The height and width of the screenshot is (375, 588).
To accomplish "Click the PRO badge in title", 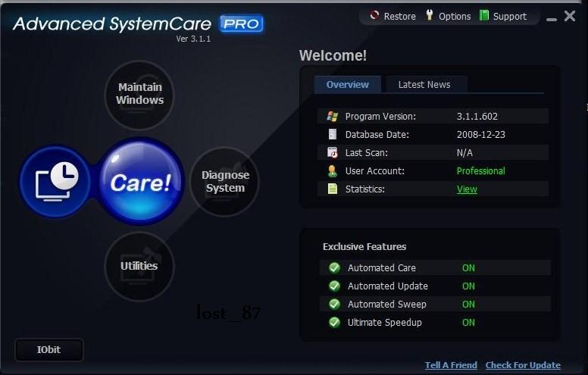I will click(241, 24).
